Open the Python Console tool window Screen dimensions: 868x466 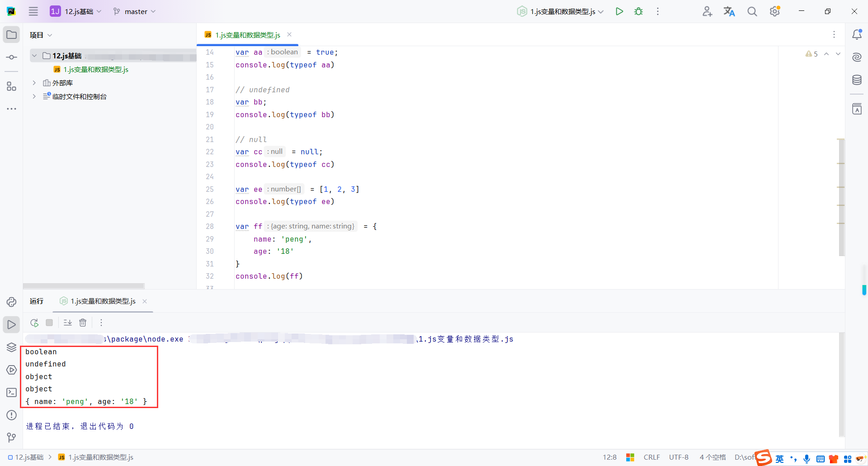click(x=12, y=302)
